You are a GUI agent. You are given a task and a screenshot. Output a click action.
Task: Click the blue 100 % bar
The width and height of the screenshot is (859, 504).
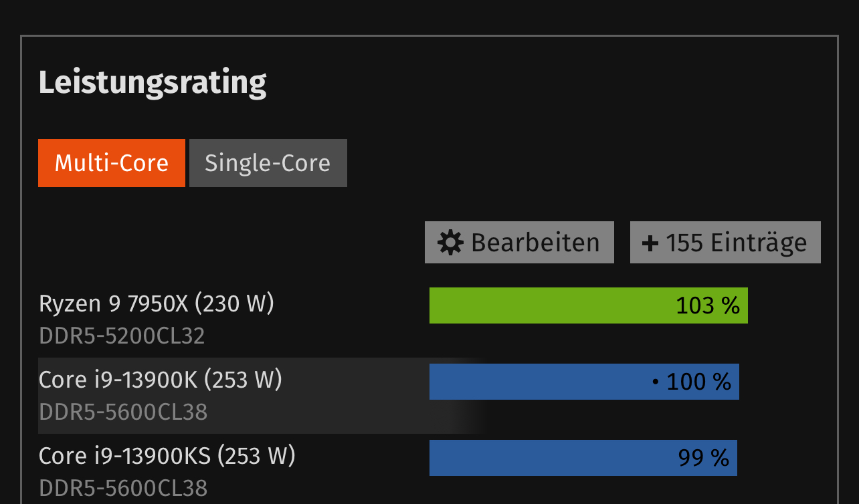pos(584,382)
